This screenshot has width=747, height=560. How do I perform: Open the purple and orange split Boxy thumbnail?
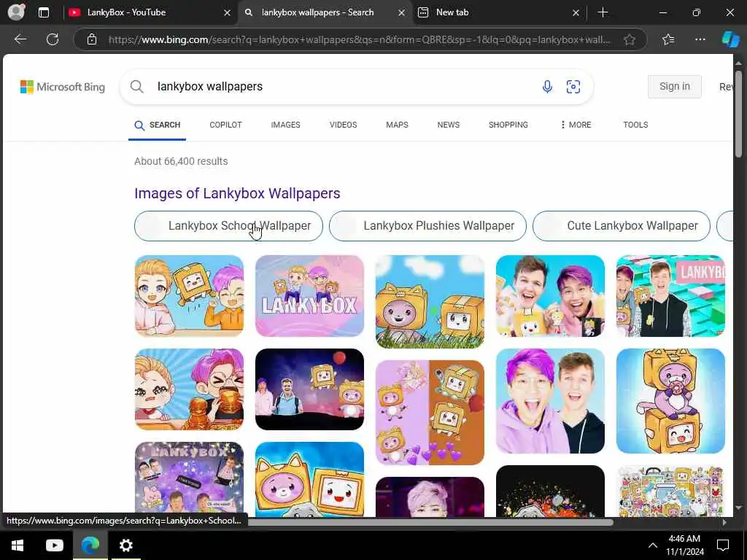coord(430,413)
